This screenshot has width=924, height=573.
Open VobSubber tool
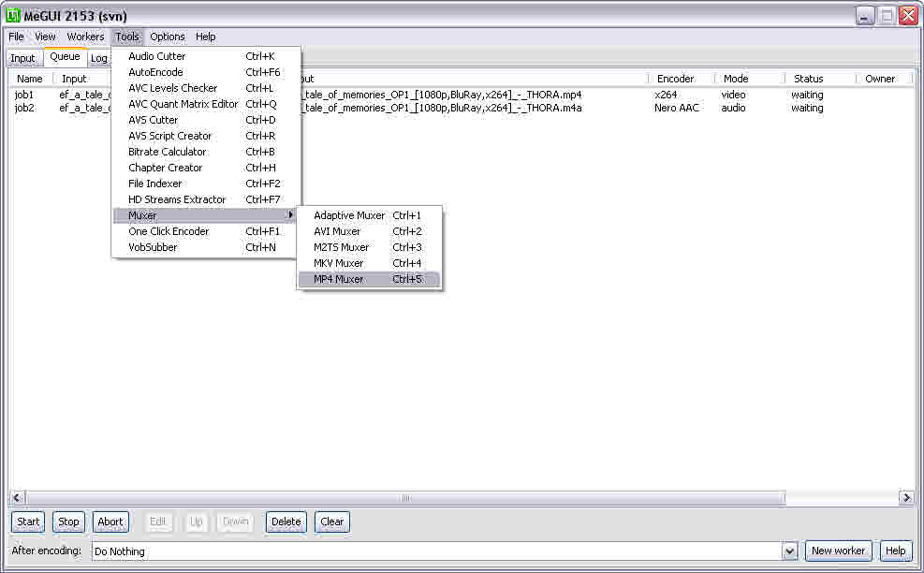point(205,247)
